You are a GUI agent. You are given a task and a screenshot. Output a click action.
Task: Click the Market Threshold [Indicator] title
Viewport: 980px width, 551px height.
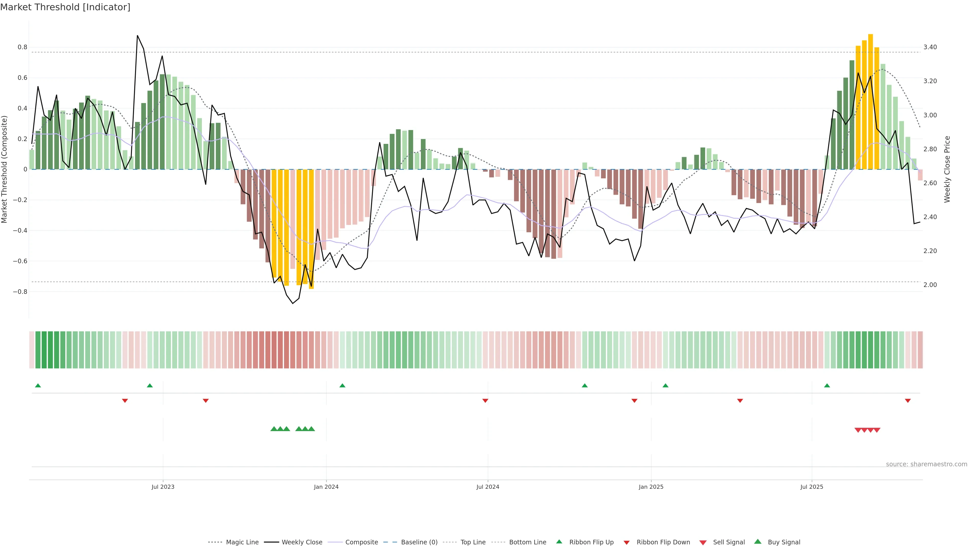click(x=65, y=7)
